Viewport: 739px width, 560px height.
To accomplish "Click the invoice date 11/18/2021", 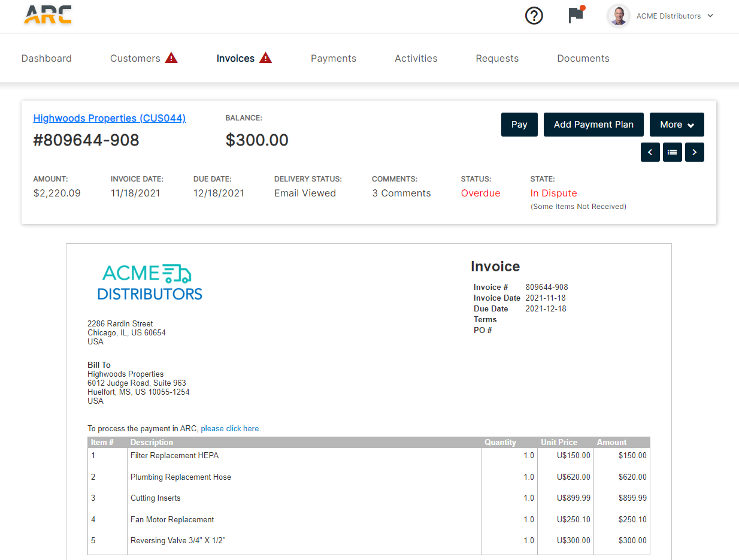I will coord(135,193).
